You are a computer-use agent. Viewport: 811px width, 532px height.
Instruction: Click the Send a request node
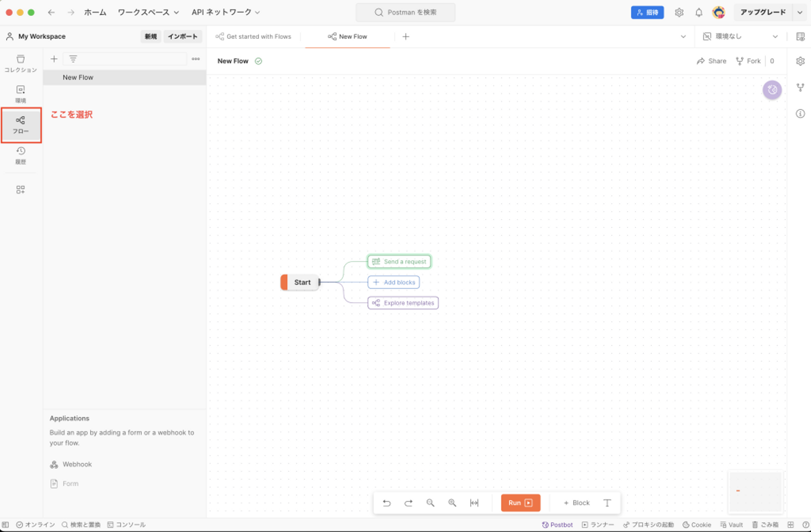399,262
